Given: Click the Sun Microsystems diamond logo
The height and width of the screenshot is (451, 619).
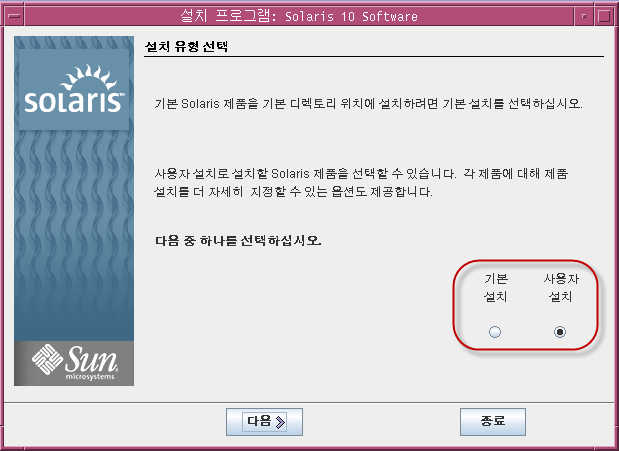Looking at the screenshot, I should [47, 359].
